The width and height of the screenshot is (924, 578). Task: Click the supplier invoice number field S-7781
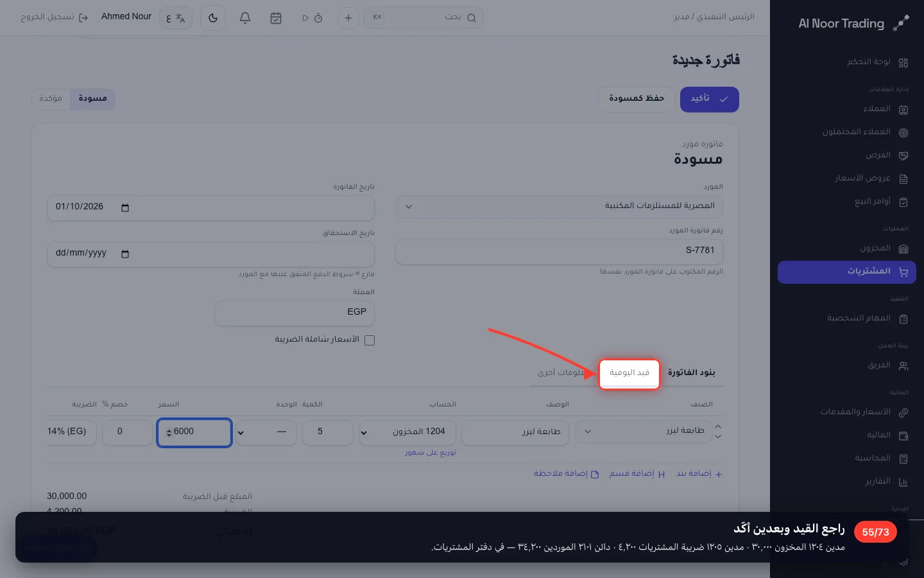point(560,251)
